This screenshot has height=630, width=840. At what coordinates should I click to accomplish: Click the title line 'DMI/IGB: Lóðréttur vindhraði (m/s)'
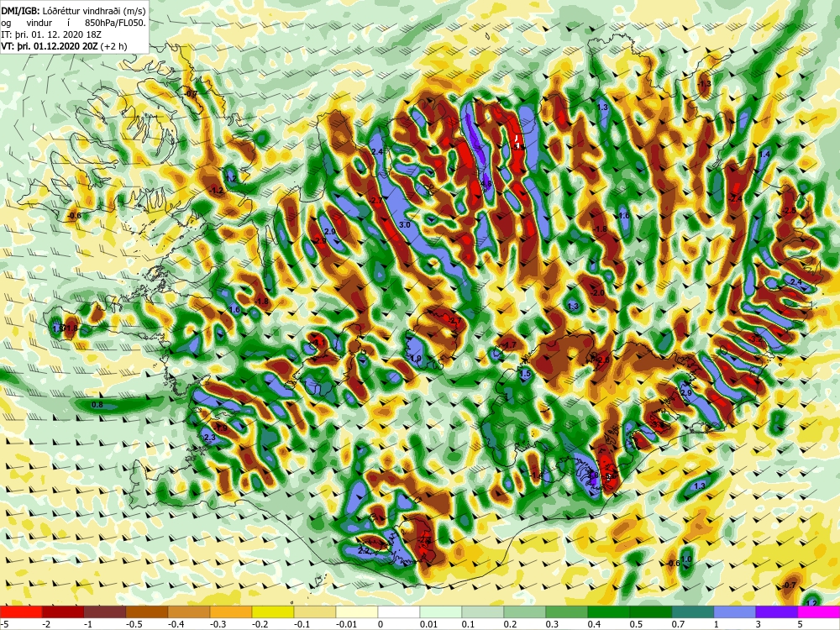point(73,10)
